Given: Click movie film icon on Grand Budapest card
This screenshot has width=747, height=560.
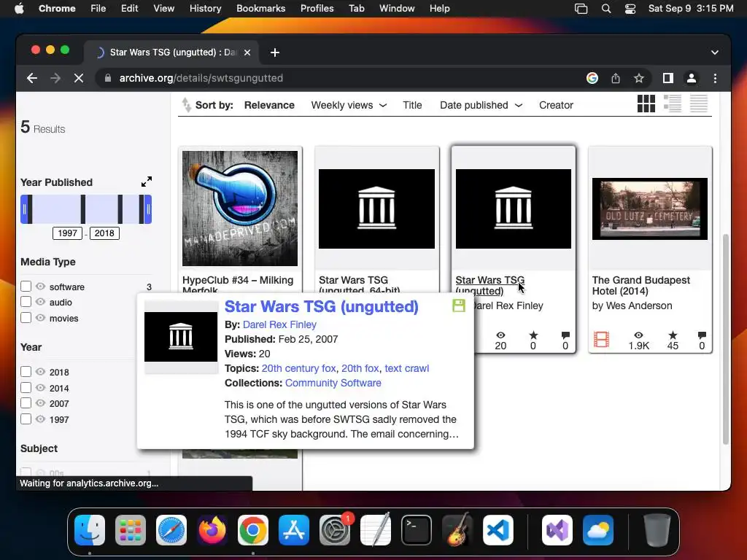Looking at the screenshot, I should click(601, 340).
